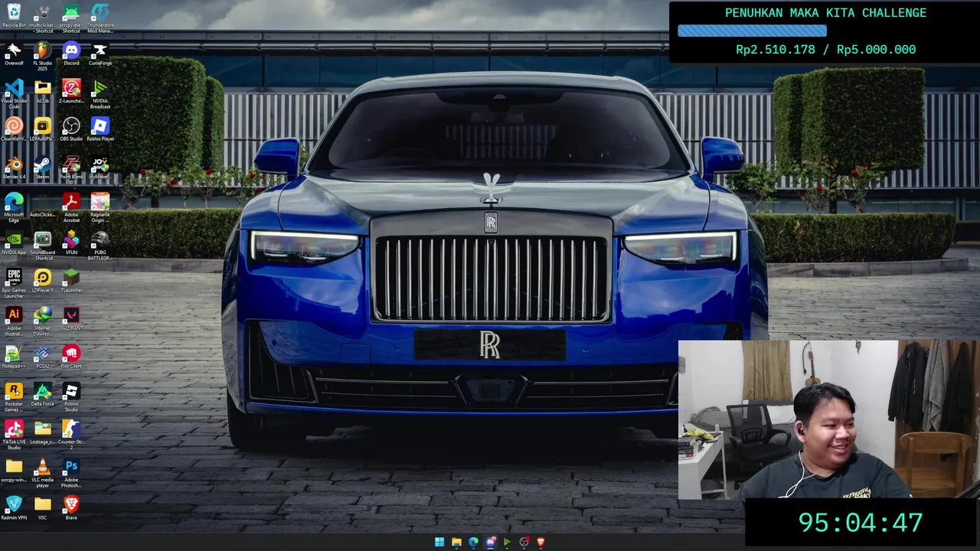The height and width of the screenshot is (551, 980).
Task: Select the Ragnarok Origin desktop icon
Action: tap(100, 207)
